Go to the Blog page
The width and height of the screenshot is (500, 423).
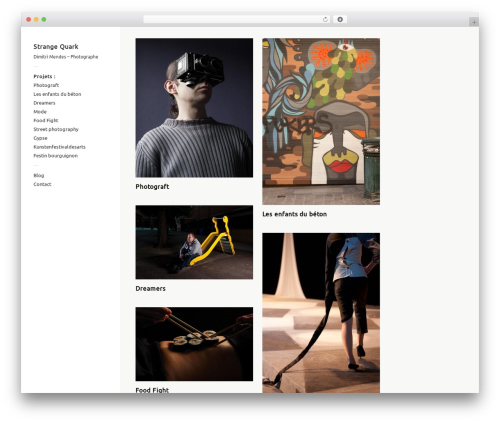tap(39, 175)
